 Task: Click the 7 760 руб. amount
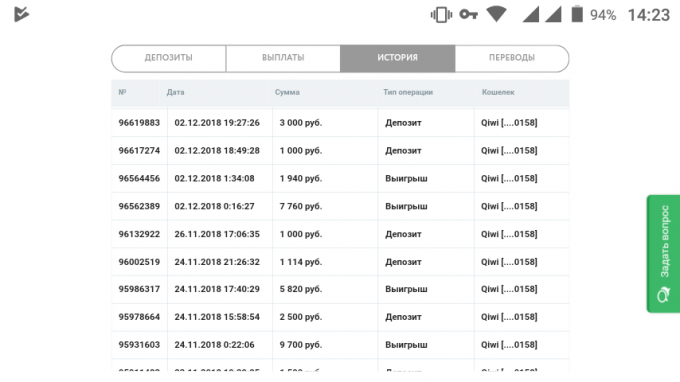[301, 206]
